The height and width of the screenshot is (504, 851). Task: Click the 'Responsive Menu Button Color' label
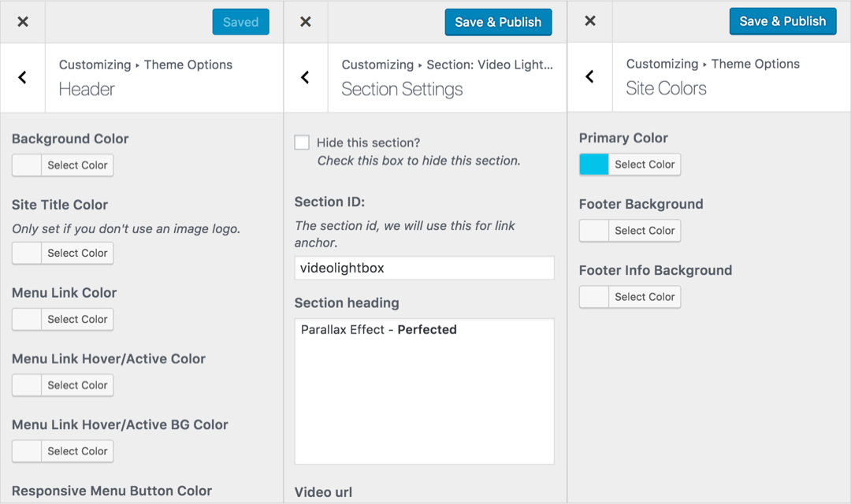(112, 491)
